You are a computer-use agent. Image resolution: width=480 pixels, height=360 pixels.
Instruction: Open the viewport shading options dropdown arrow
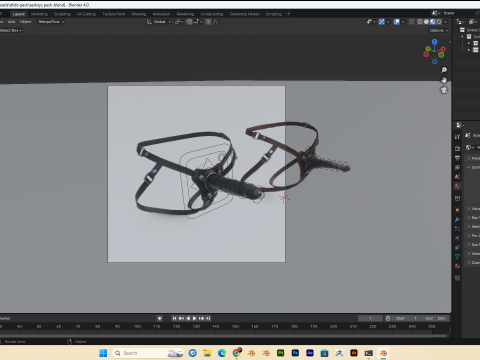click(x=446, y=22)
